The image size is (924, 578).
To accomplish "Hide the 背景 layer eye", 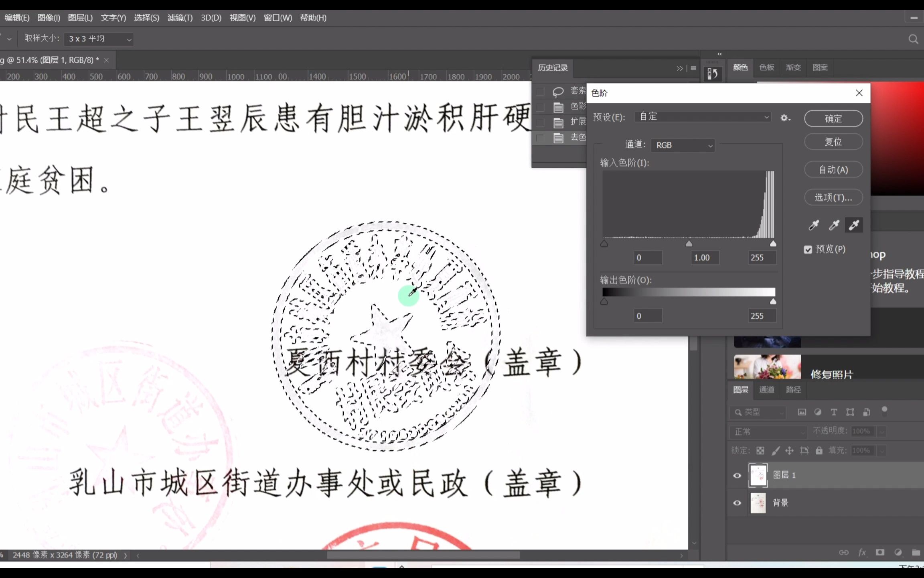I will [x=737, y=503].
